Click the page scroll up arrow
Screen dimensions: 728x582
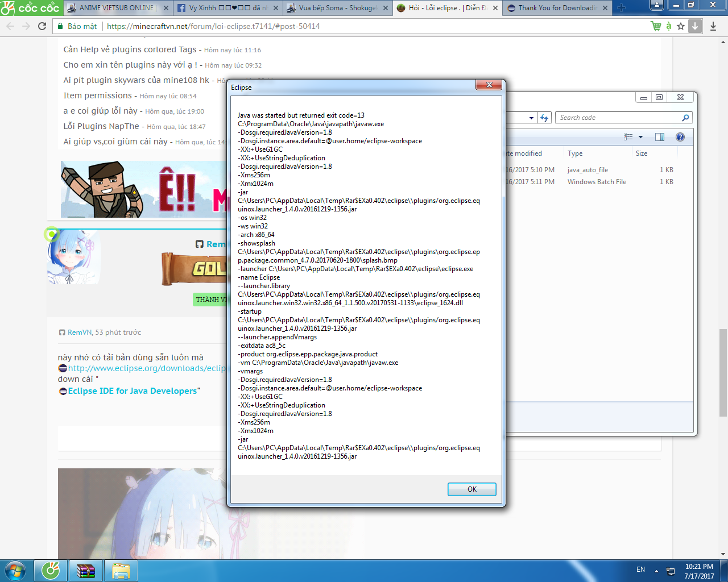[723, 41]
